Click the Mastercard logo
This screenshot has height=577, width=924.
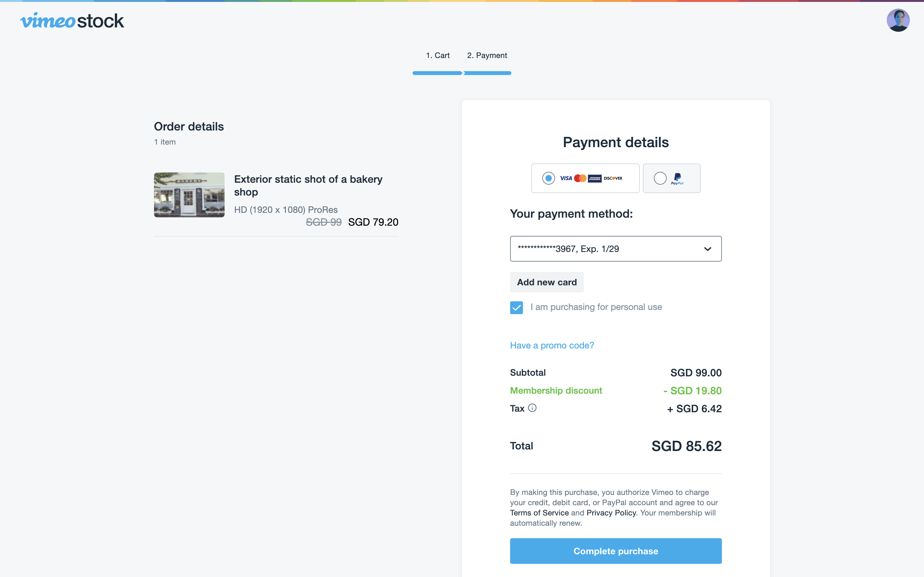tap(580, 178)
